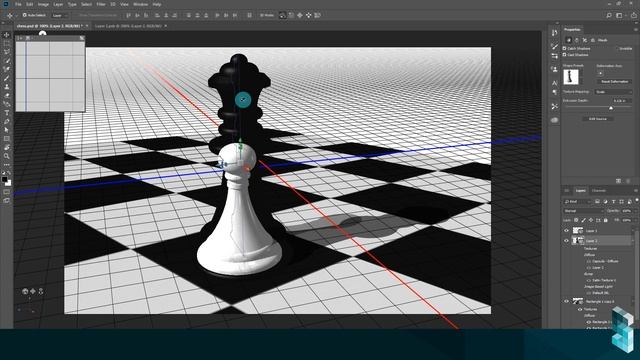The height and width of the screenshot is (360, 640).
Task: Select the Pen tool
Action: click(7, 122)
